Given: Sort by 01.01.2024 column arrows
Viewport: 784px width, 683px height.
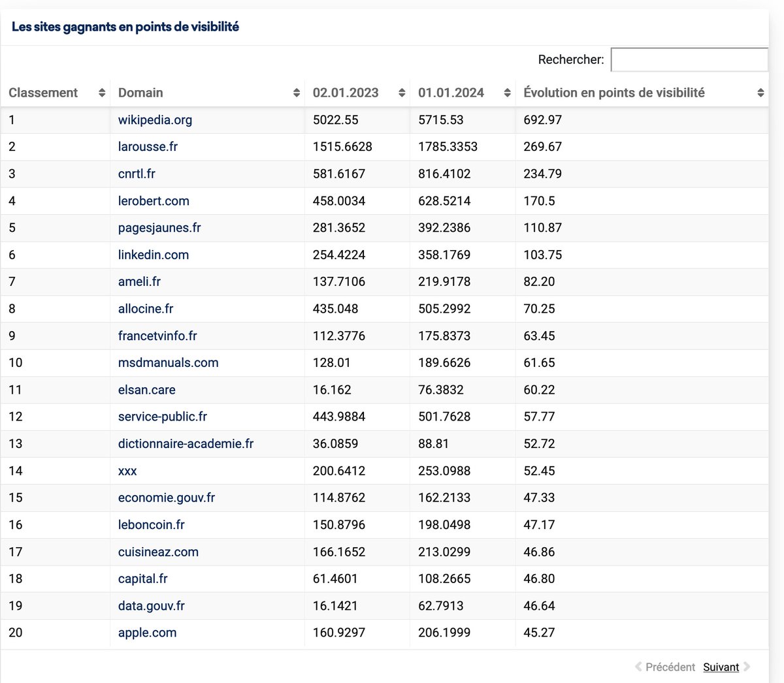Looking at the screenshot, I should point(507,93).
